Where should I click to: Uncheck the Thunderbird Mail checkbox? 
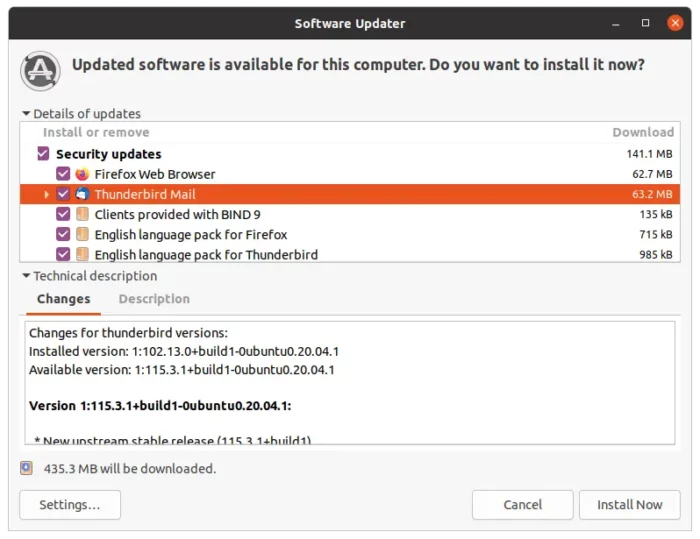tap(63, 194)
